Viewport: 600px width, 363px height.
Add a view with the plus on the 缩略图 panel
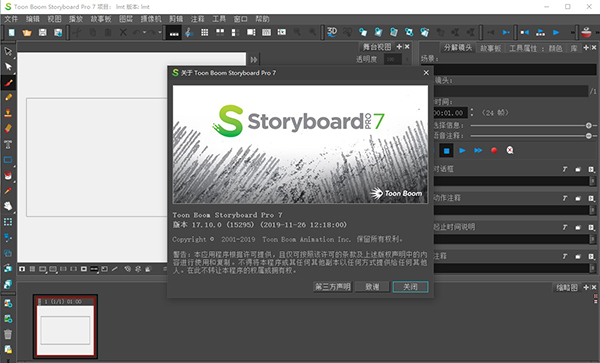pyautogui.click(x=586, y=287)
